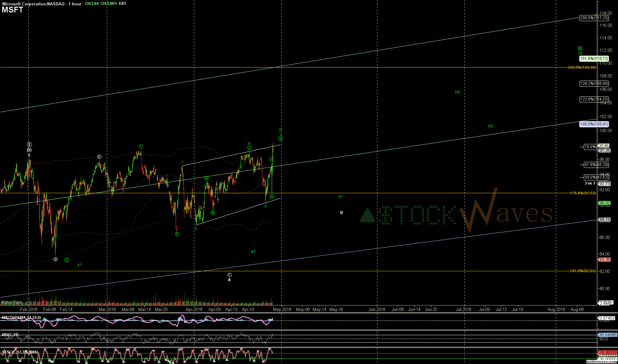Click the 88.19 price tag on axis
The image size is (618, 364).
(605, 220)
